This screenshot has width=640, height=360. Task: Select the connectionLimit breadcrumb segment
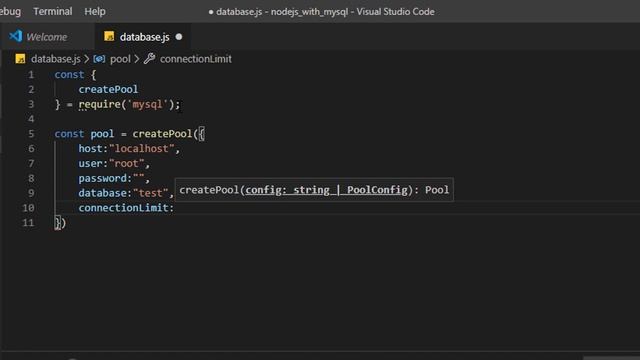click(x=196, y=59)
